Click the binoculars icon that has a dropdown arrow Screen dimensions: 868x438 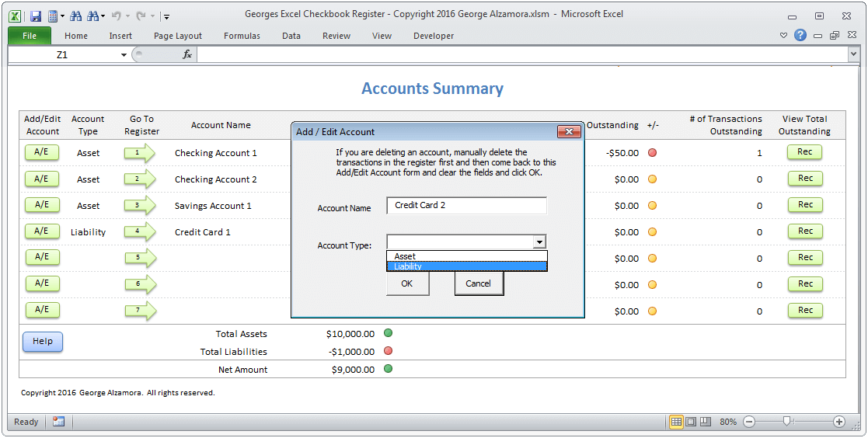click(92, 16)
